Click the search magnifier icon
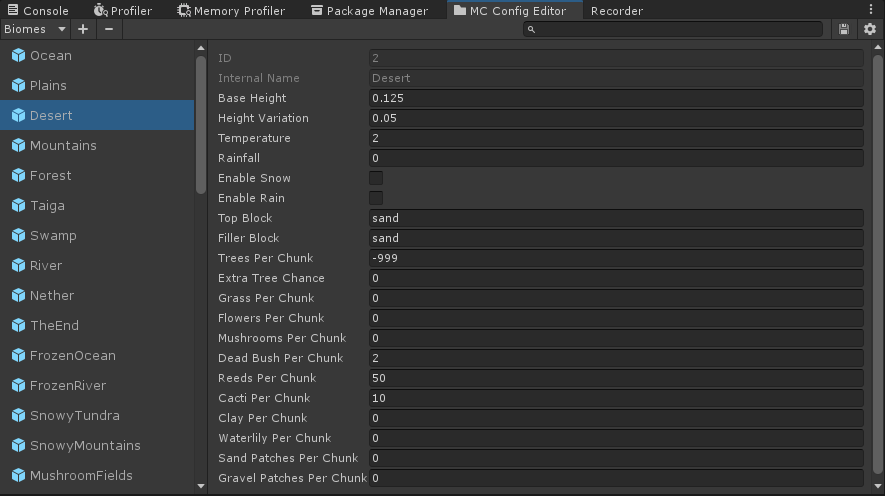Viewport: 885px width, 496px height. pos(531,29)
